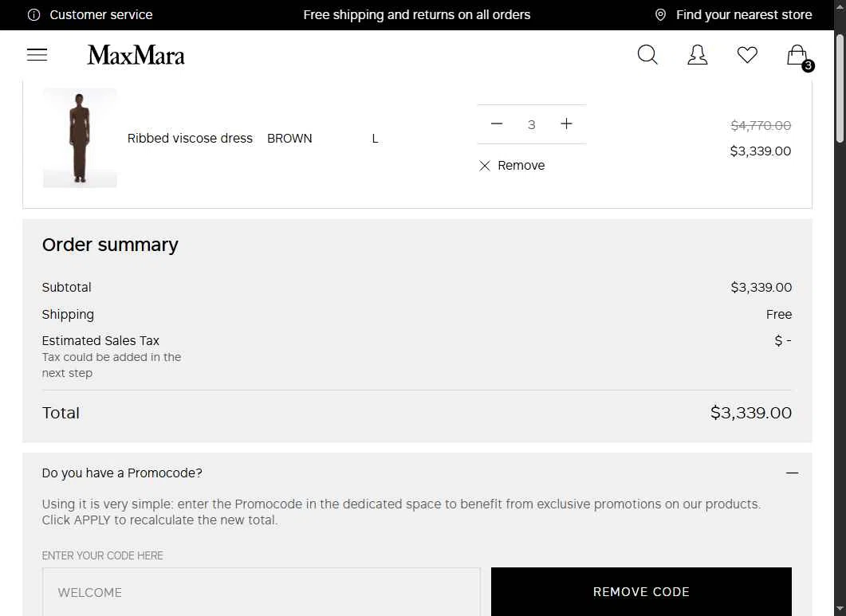Screen dimensions: 846x616
Task: Click the size L label
Action: point(375,139)
